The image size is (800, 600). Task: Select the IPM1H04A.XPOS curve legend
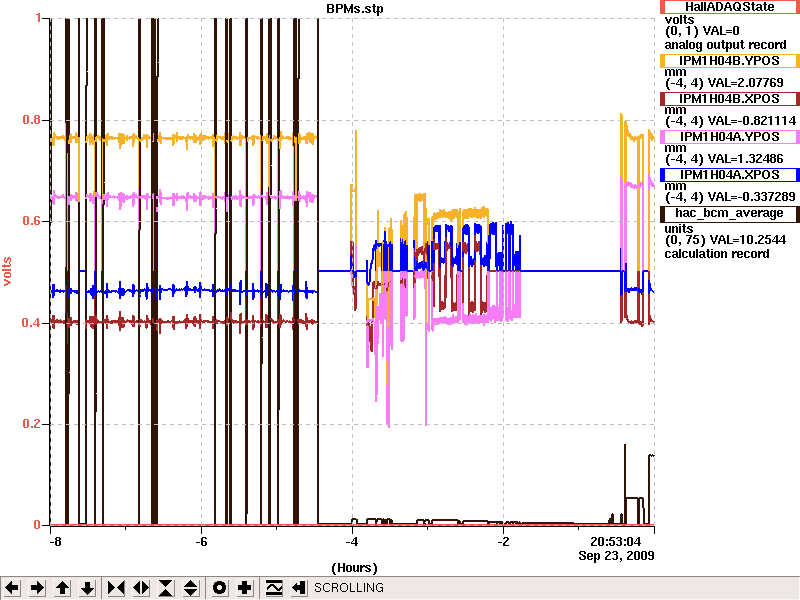730,175
